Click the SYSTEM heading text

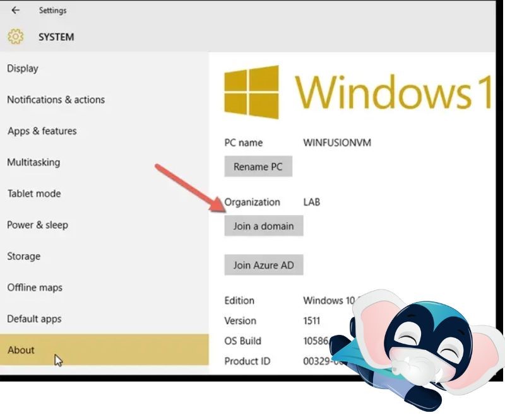pos(56,37)
